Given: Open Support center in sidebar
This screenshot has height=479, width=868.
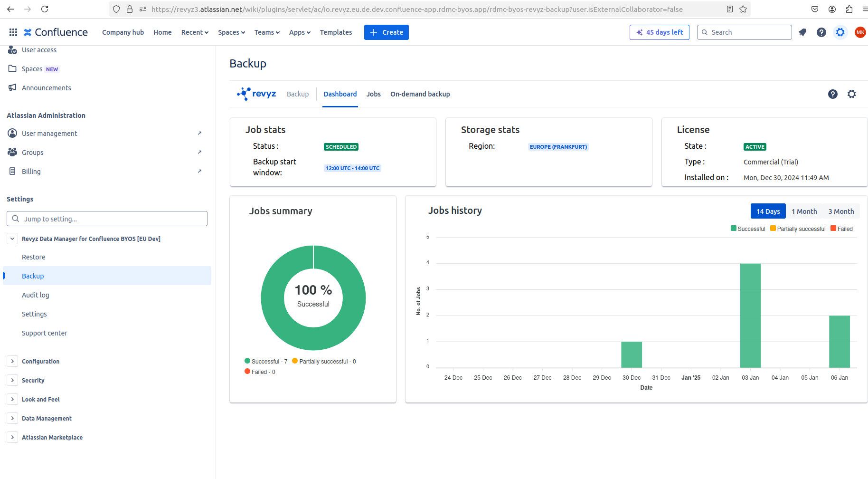Looking at the screenshot, I should (x=45, y=333).
